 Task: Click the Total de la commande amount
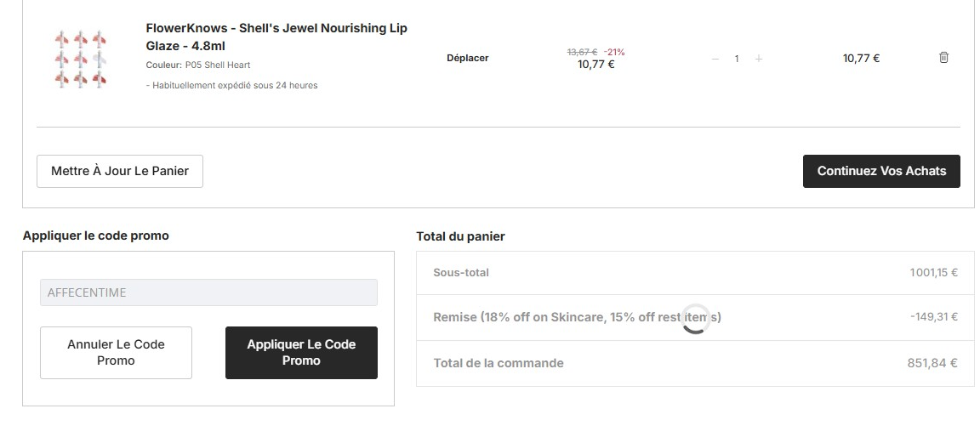pos(932,363)
